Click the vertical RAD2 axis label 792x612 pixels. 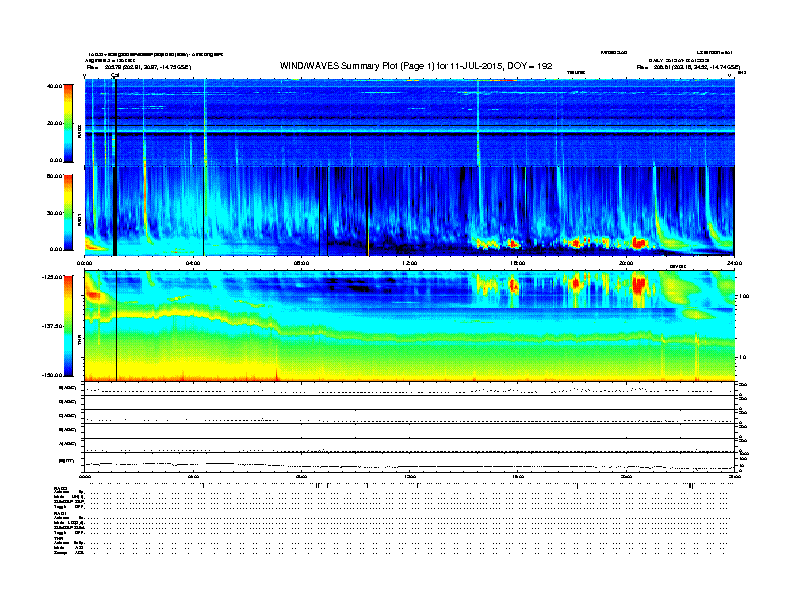tap(80, 131)
